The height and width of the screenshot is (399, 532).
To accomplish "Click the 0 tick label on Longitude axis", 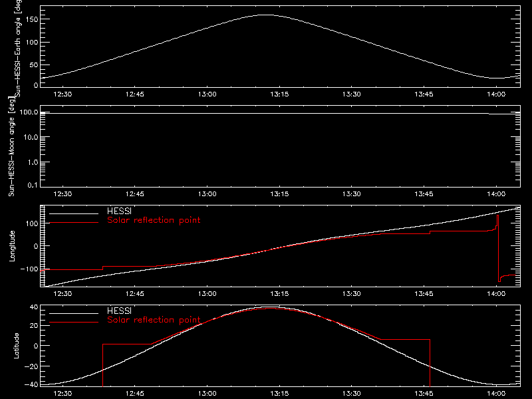I will (x=36, y=246).
